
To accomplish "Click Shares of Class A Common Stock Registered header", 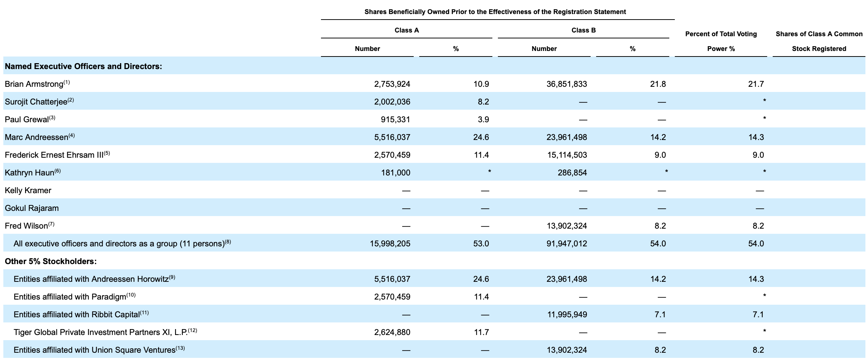I will coord(819,41).
